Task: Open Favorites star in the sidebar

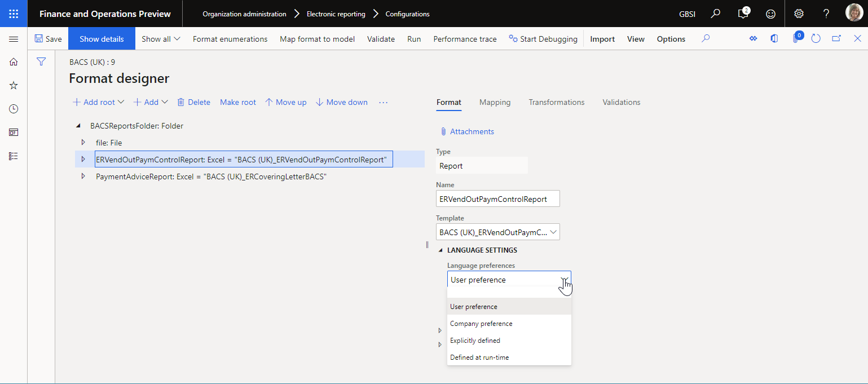Action: click(x=14, y=86)
